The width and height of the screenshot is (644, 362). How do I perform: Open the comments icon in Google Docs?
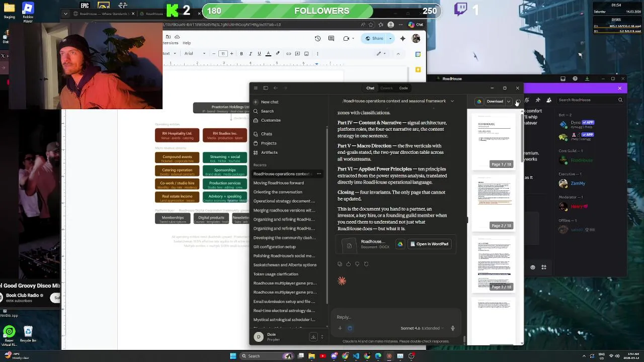[331, 38]
